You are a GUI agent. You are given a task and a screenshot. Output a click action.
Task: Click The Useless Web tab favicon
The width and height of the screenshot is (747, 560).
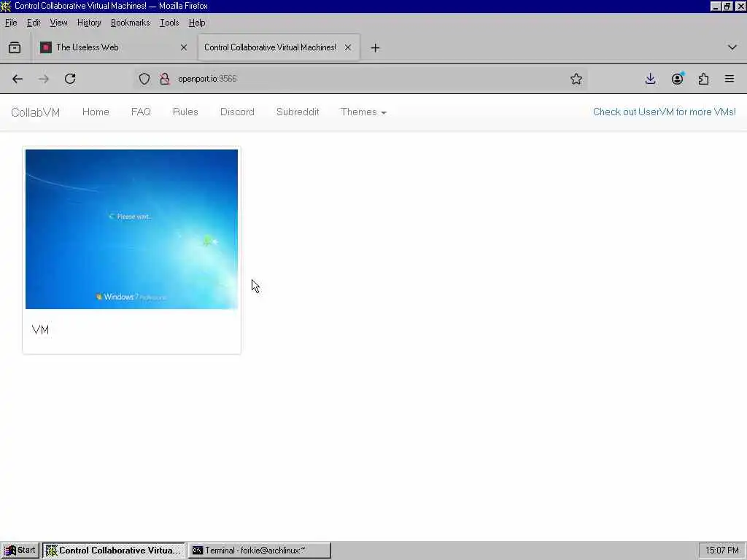pyautogui.click(x=46, y=47)
